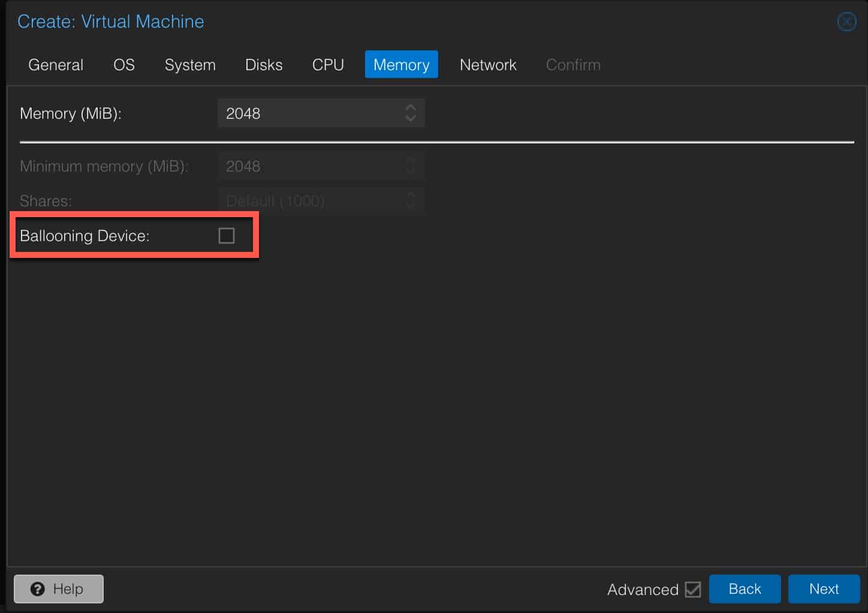Switch to the General tab
Image resolution: width=868 pixels, height=613 pixels.
click(56, 65)
